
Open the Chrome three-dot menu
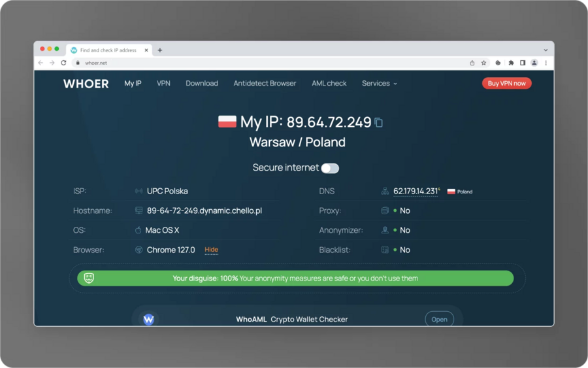(x=546, y=63)
